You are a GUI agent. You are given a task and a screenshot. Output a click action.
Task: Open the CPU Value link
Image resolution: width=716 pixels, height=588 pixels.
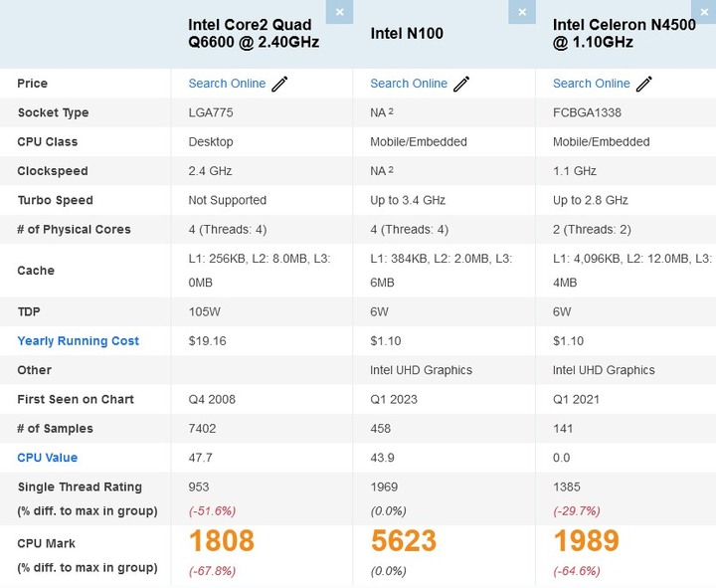point(48,458)
